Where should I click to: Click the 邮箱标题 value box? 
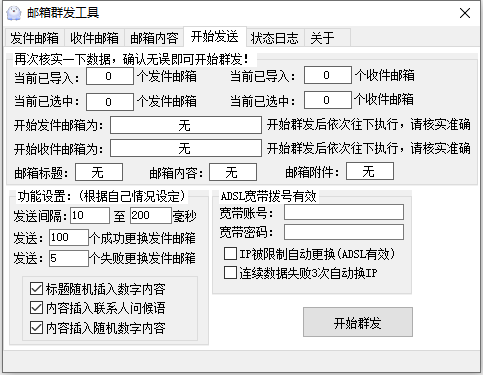tap(99, 172)
